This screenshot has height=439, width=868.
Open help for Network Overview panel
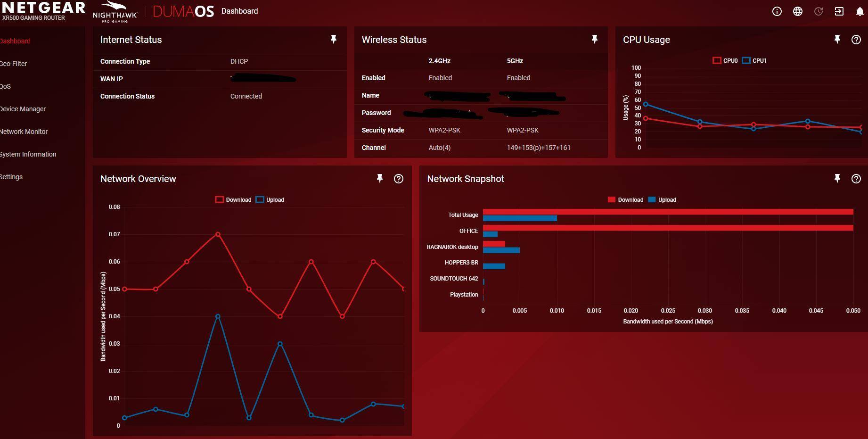[398, 179]
